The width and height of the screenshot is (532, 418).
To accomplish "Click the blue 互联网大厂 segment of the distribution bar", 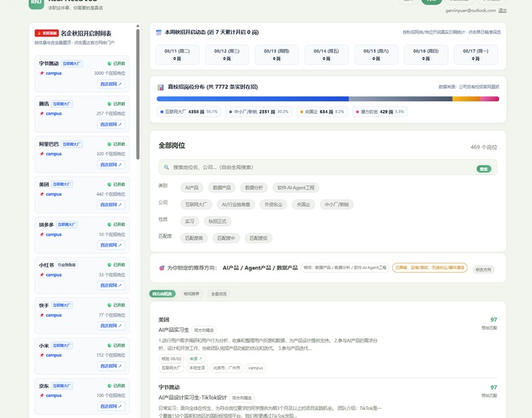I will (x=253, y=98).
